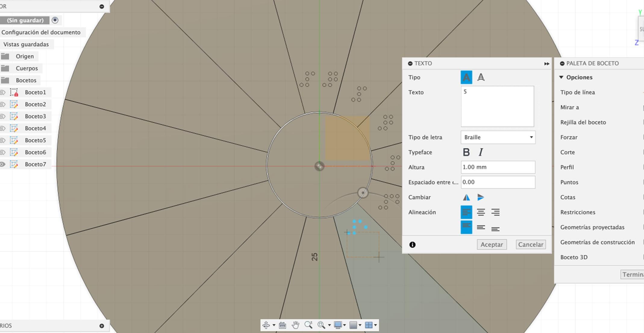This screenshot has height=333, width=644.
Task: Activate the Pan hand tool
Action: 295,325
